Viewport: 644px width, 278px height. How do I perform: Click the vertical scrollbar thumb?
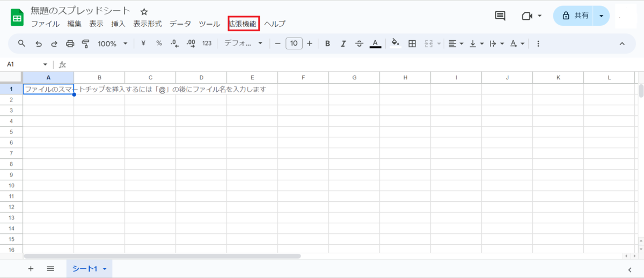tap(641, 91)
